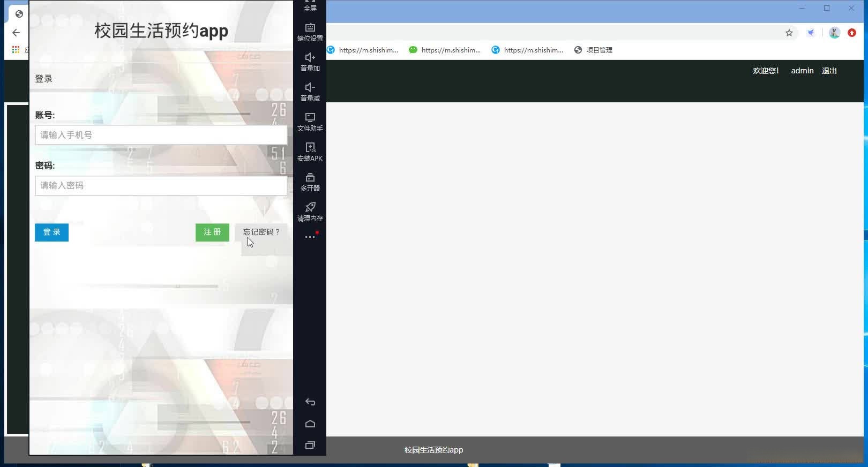
Task: Click the 登录 section heading in the app
Action: [44, 79]
